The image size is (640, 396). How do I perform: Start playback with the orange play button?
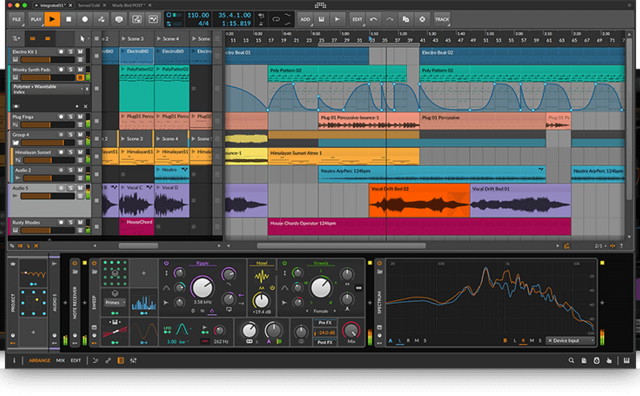(x=52, y=19)
